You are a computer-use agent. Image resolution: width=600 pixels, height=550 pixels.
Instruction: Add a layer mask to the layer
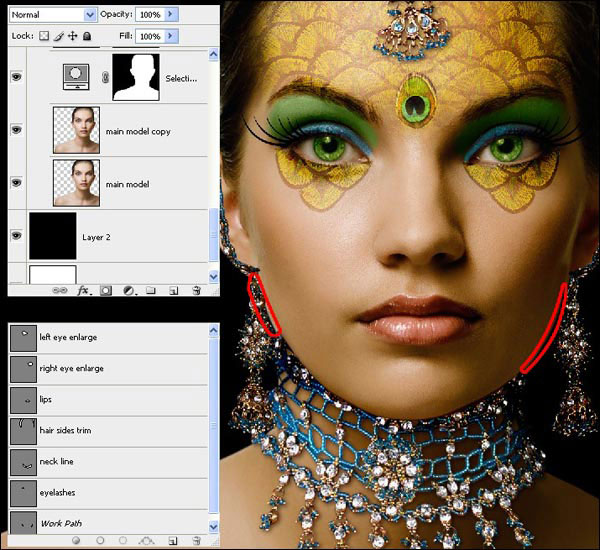point(106,291)
